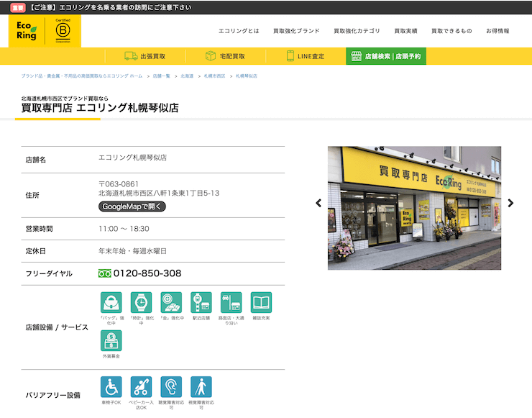Click the 定休日 row label
This screenshot has width=532, height=418.
36,251
